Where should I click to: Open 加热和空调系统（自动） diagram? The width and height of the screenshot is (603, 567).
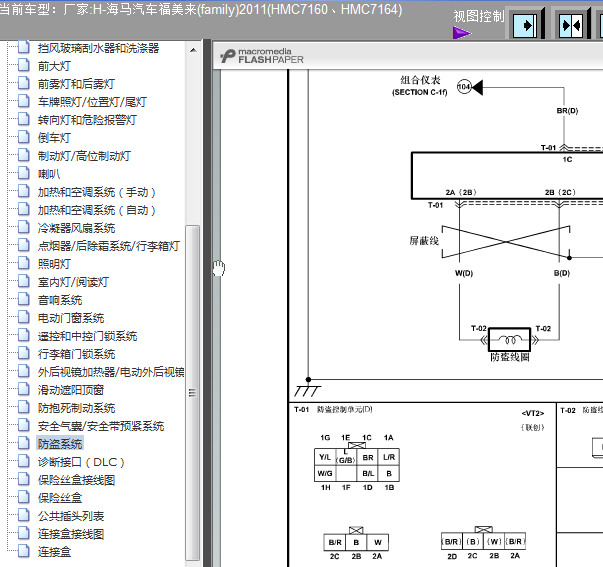point(97,210)
